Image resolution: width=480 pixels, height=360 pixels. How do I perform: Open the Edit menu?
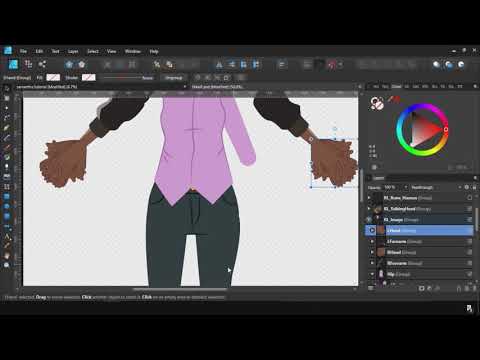39,51
